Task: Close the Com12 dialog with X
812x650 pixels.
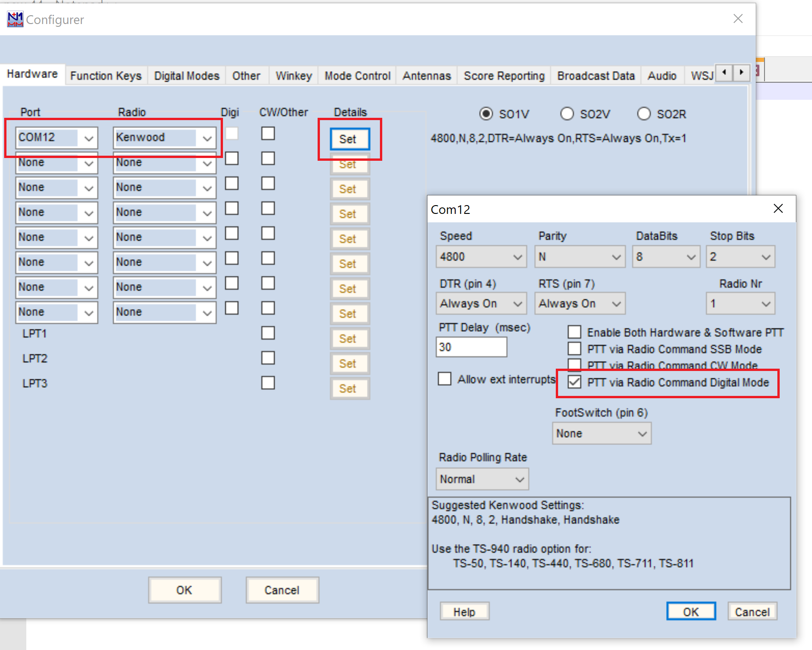Action: (778, 209)
